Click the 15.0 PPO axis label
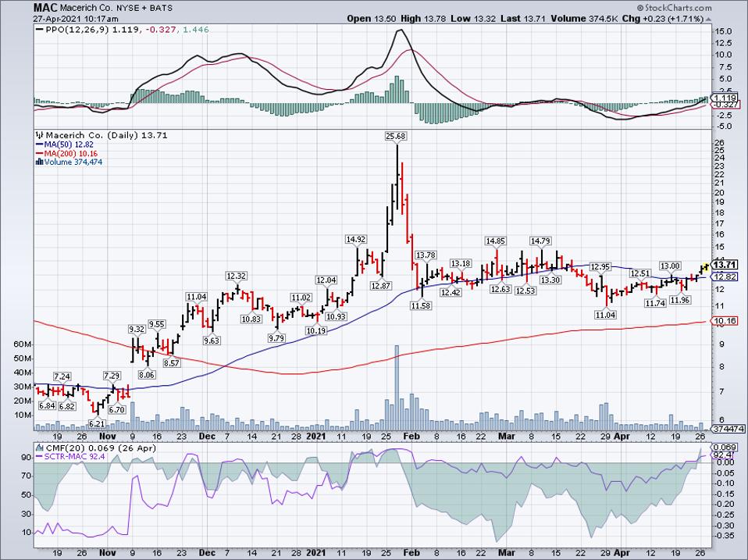Viewport: 748px width, 560px height. [x=723, y=31]
